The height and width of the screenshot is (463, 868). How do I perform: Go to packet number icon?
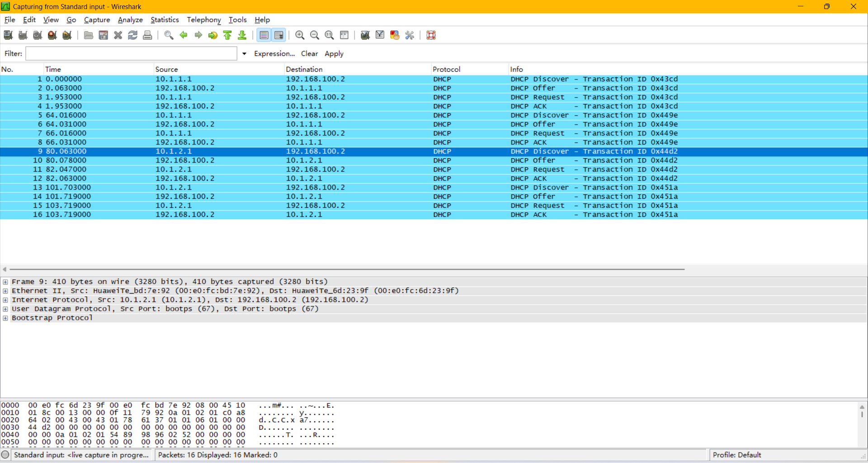click(x=213, y=35)
